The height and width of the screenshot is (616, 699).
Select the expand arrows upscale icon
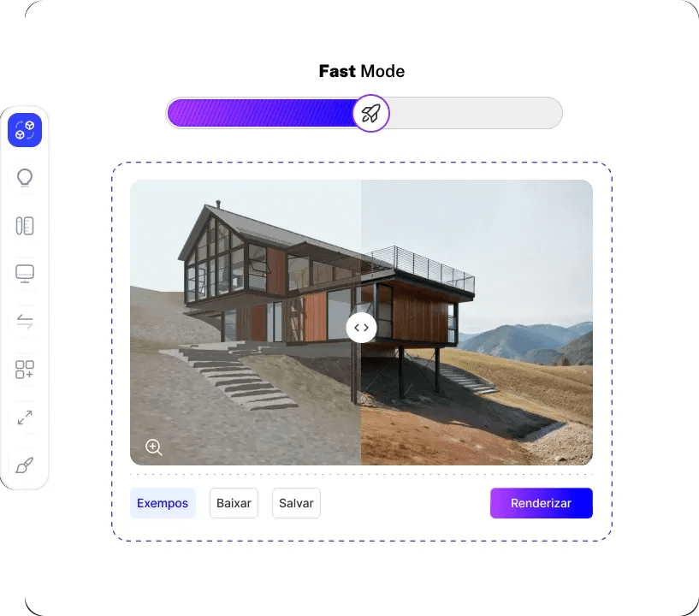click(25, 418)
